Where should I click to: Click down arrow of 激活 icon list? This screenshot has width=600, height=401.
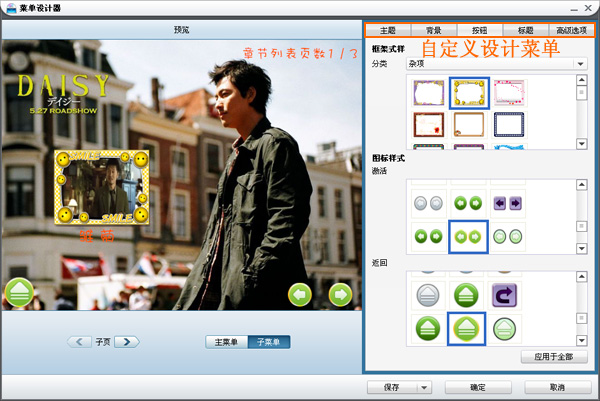[x=582, y=248]
